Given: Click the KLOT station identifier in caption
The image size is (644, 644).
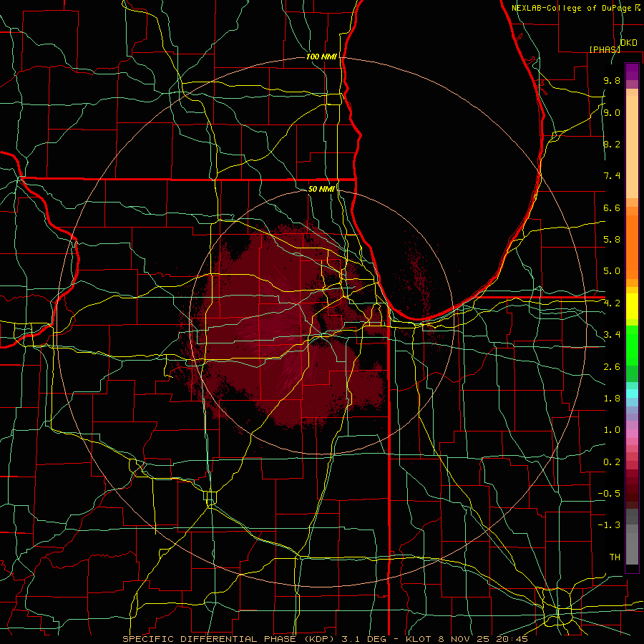Looking at the screenshot, I should click(x=419, y=639).
